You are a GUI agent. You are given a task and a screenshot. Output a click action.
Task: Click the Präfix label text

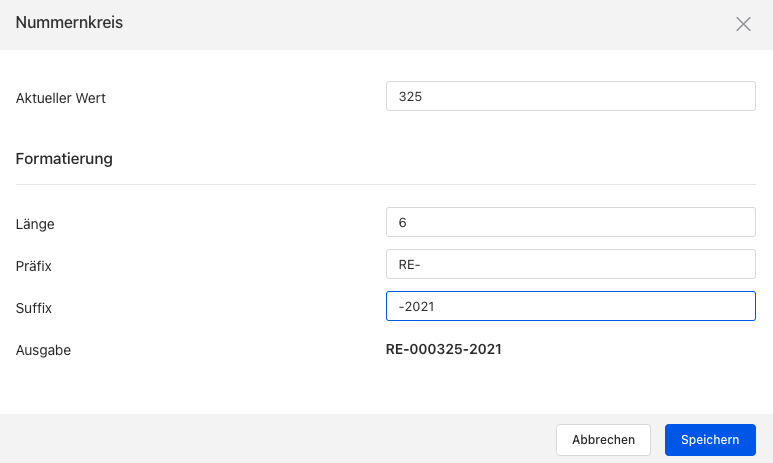[x=34, y=266]
